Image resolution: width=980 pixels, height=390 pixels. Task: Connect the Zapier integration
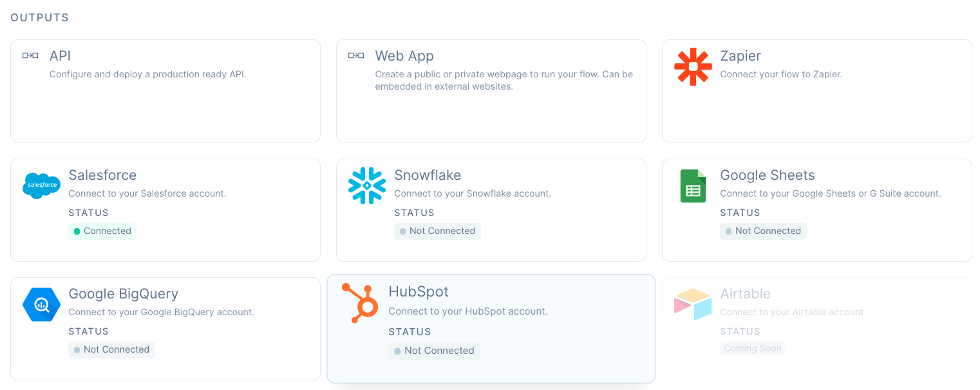tap(816, 90)
